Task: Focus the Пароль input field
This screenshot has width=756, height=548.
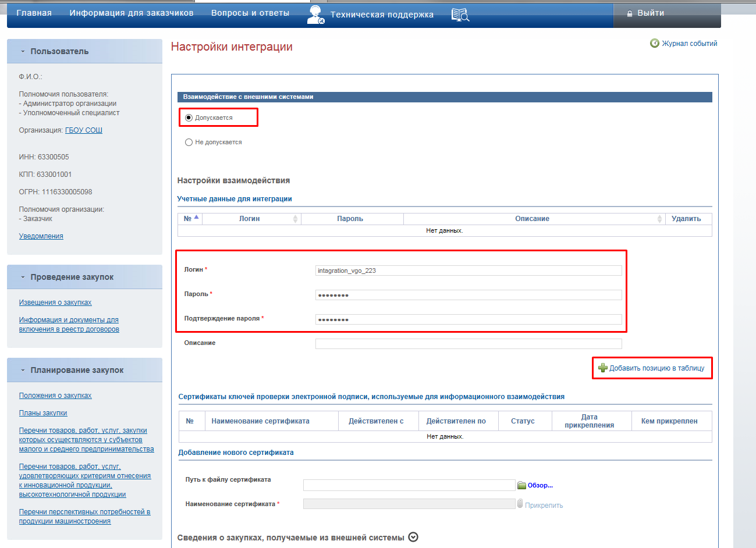Action: pyautogui.click(x=468, y=295)
